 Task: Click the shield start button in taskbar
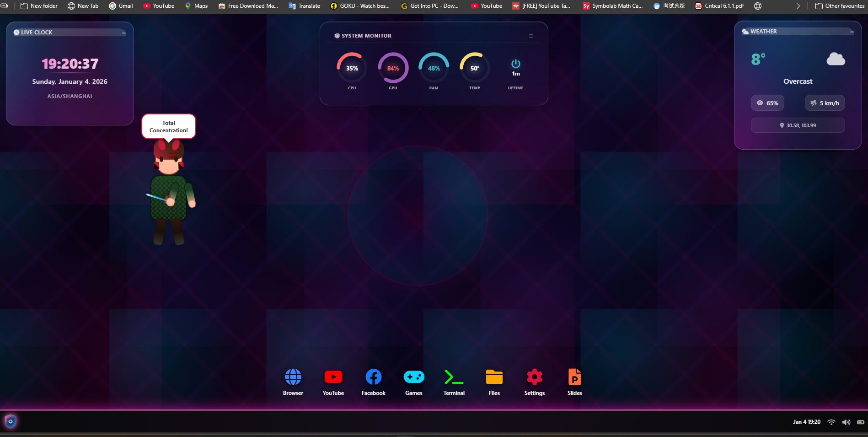(x=11, y=421)
